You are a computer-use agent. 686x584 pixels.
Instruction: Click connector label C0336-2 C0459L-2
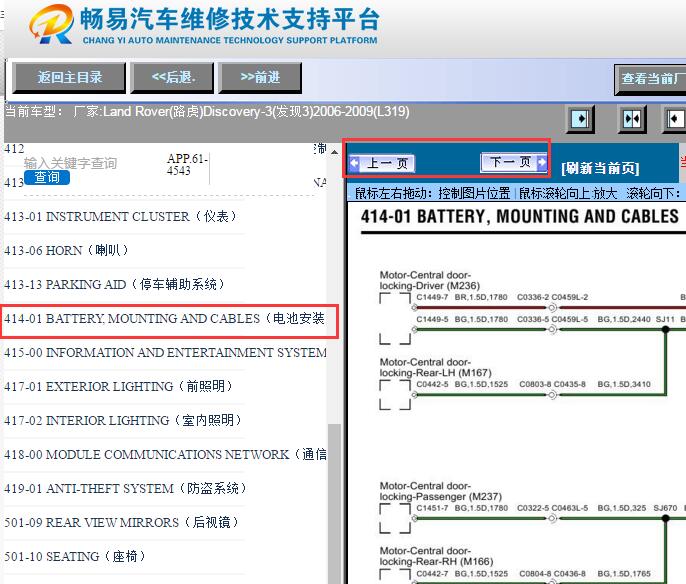[x=553, y=297]
